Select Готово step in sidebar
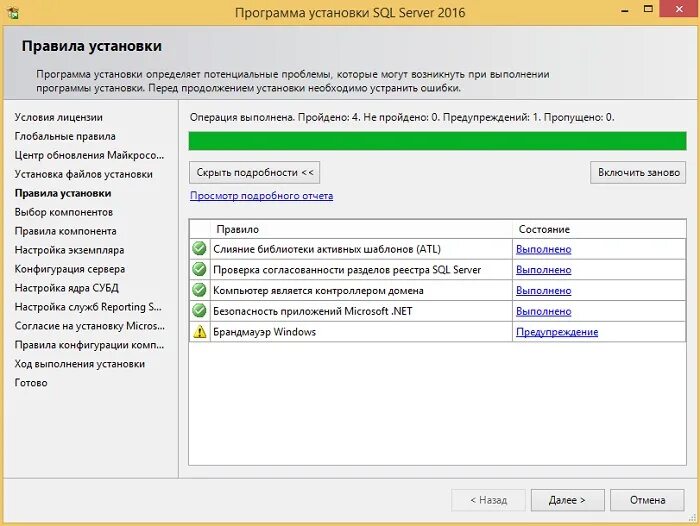Viewport: 700px width, 526px height. [x=31, y=383]
